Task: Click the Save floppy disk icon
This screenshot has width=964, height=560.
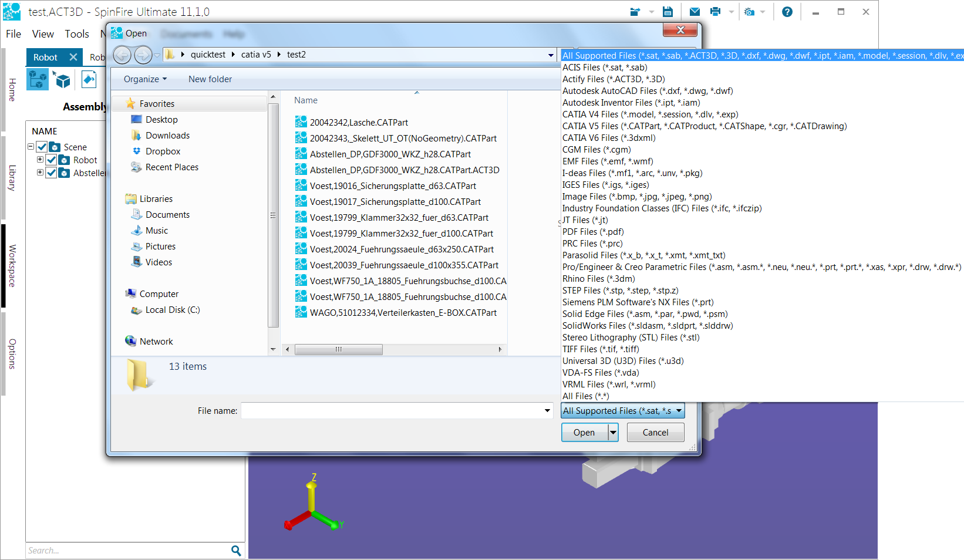Action: tap(668, 12)
